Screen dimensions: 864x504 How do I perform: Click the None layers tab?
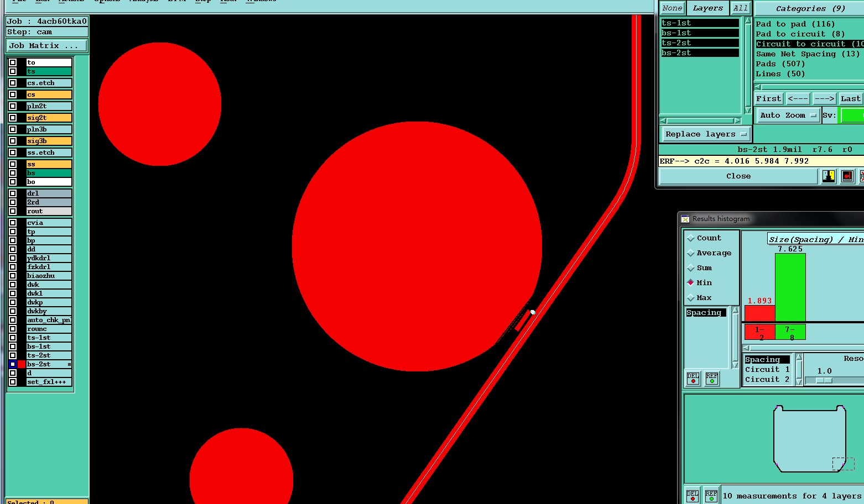[x=672, y=8]
